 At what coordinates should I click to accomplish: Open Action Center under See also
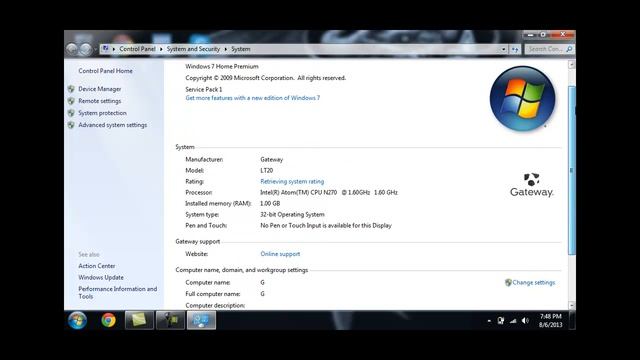click(97, 266)
